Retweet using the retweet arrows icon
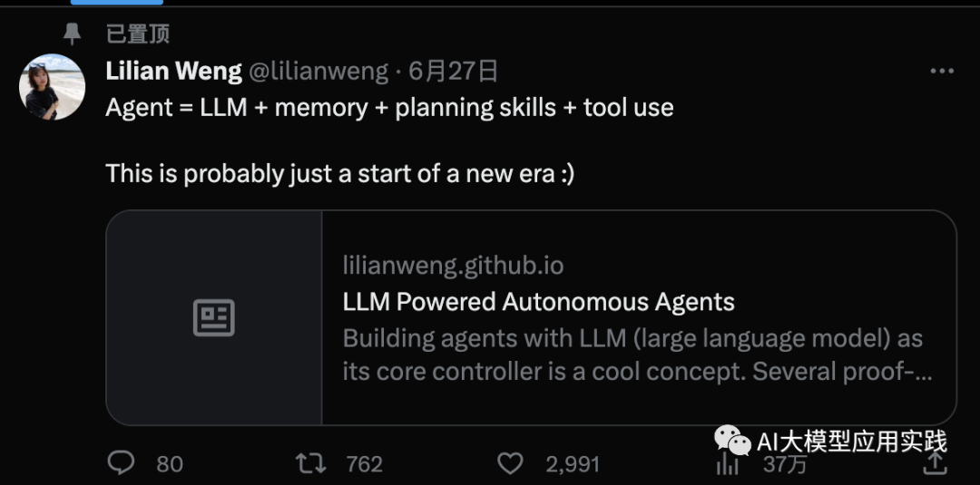The height and width of the screenshot is (485, 980). 310,463
